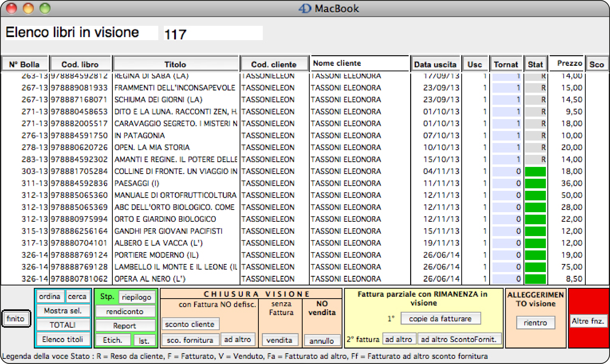Image resolution: width=610 pixels, height=364 pixels.
Task: Click the R status cell for IN PATAGONIA
Action: coord(536,135)
